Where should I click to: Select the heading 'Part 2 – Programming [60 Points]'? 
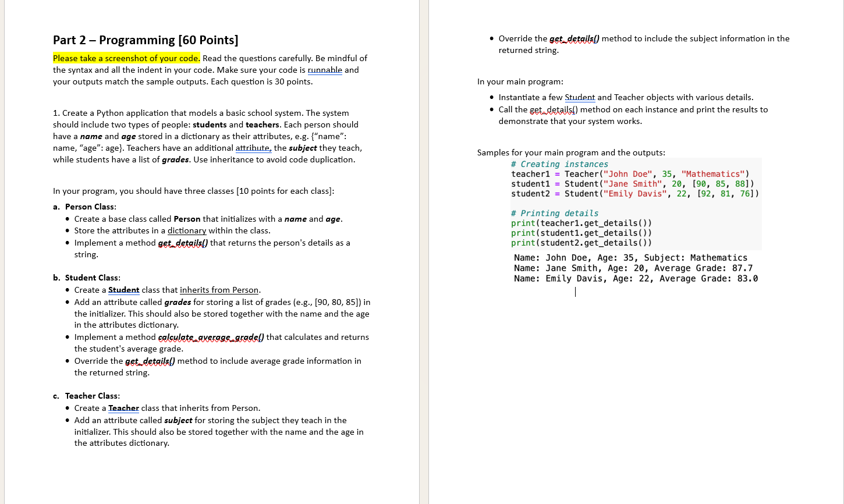145,40
